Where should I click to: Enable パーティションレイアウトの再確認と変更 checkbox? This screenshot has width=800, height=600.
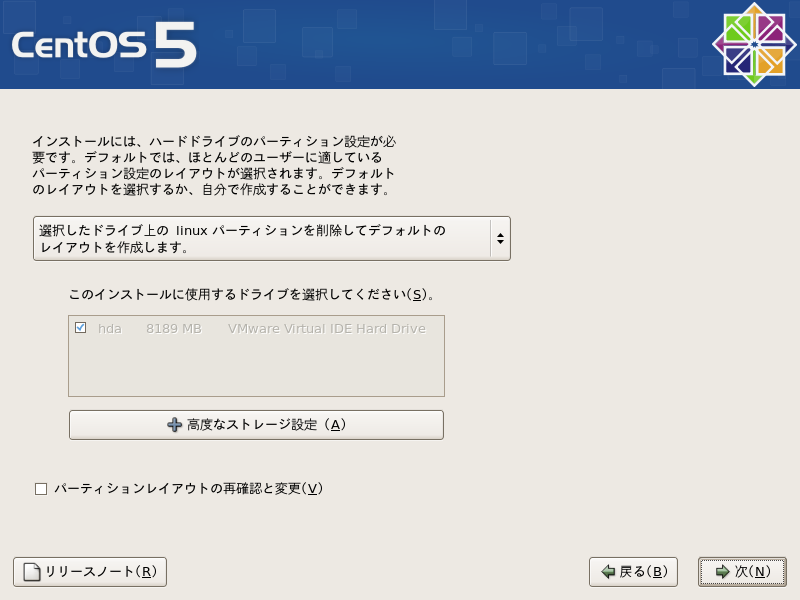pyautogui.click(x=41, y=489)
